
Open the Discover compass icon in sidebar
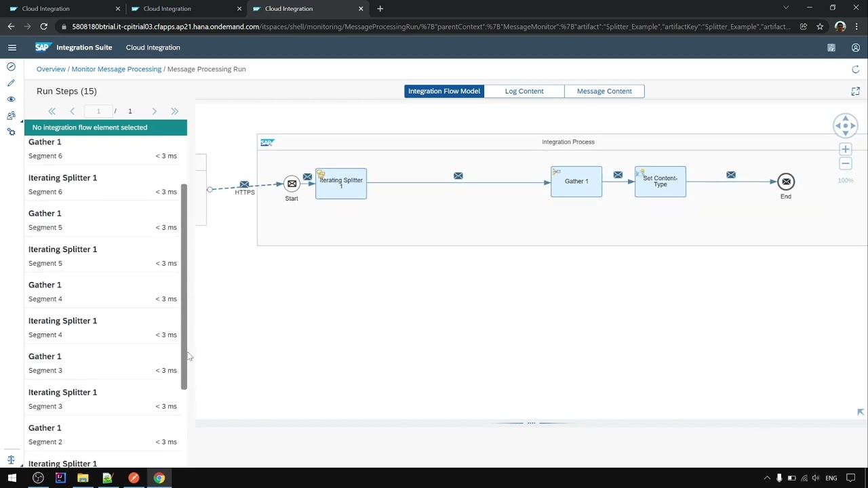click(x=11, y=66)
